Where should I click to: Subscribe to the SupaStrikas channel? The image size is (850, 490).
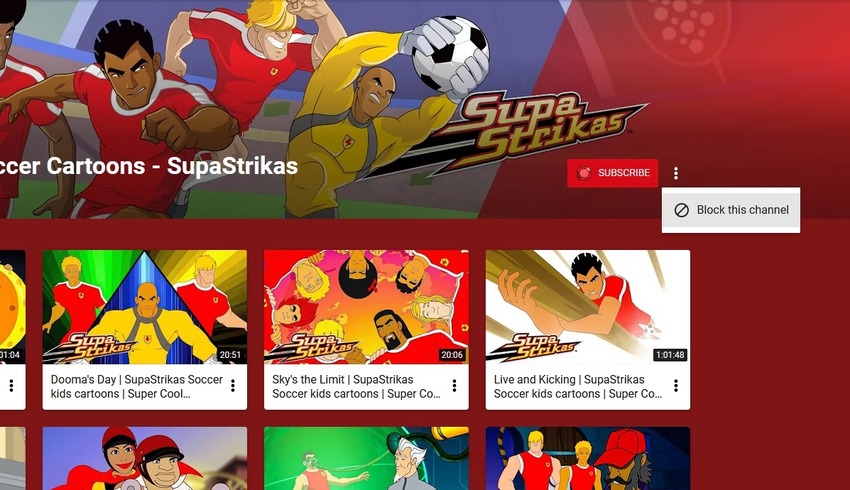613,173
